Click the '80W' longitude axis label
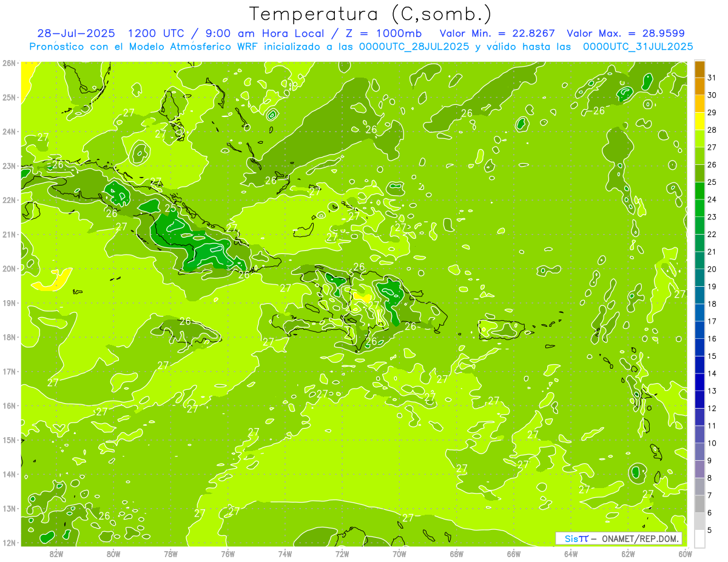The width and height of the screenshot is (728, 562). (x=113, y=554)
